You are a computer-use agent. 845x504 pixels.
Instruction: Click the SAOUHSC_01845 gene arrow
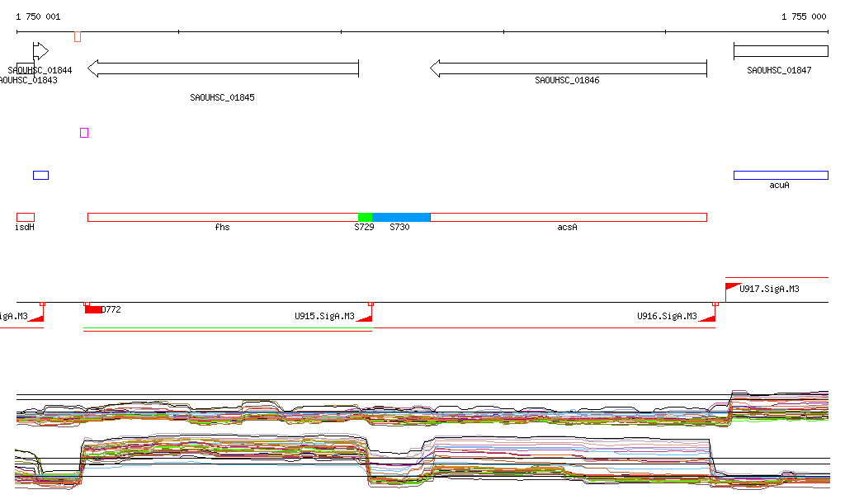click(223, 68)
